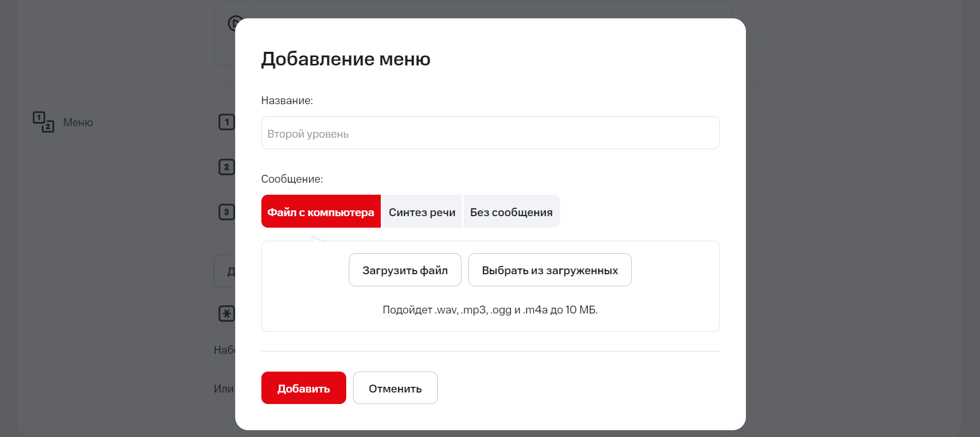Choose the Без сообщения option
The height and width of the screenshot is (437, 980).
pos(511,211)
